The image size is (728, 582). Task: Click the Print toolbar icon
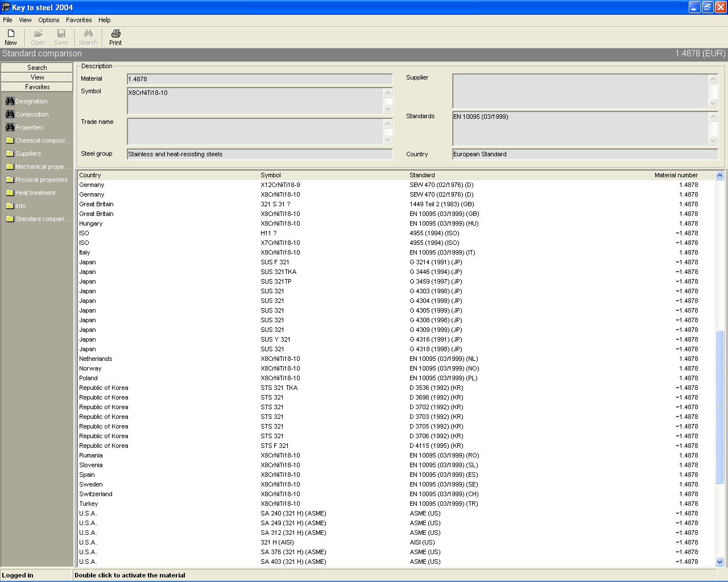(115, 38)
